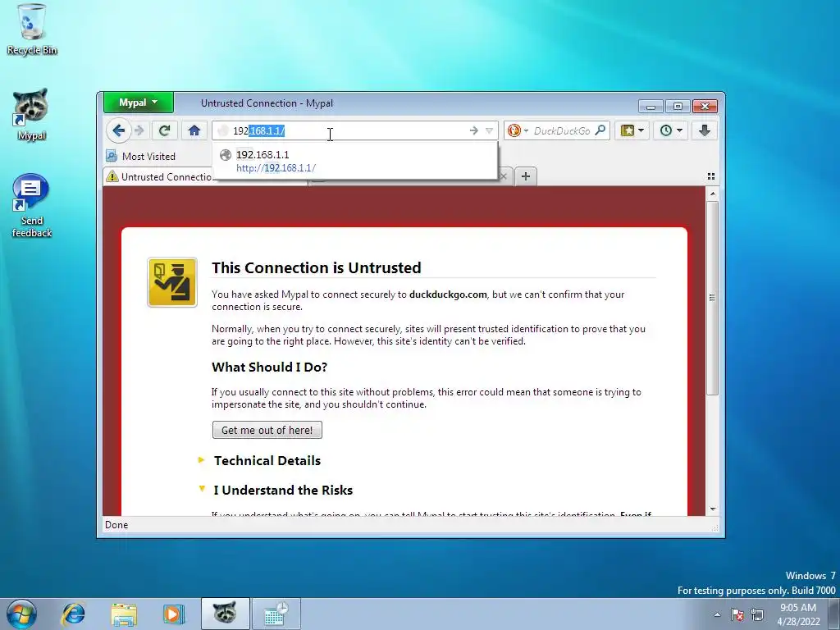Select the Send feedback desktop shortcut

click(x=32, y=205)
